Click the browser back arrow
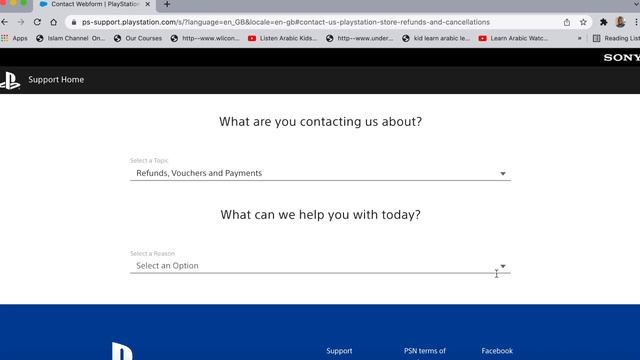This screenshot has height=360, width=640. (x=4, y=22)
